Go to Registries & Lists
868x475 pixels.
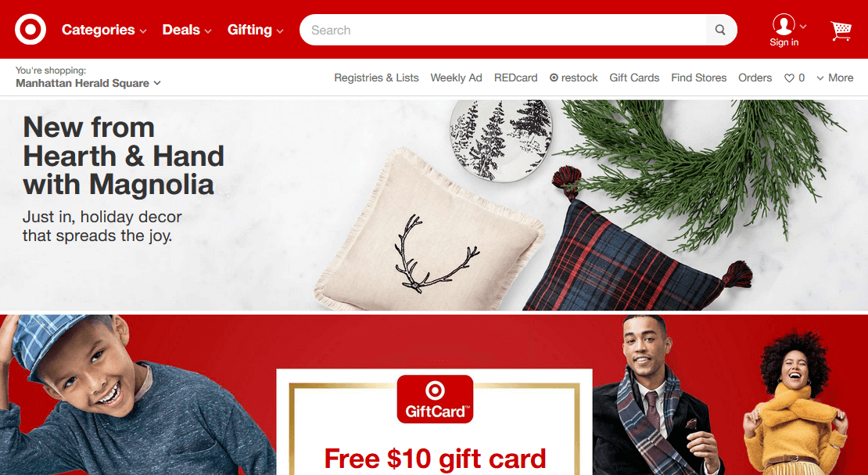[376, 77]
